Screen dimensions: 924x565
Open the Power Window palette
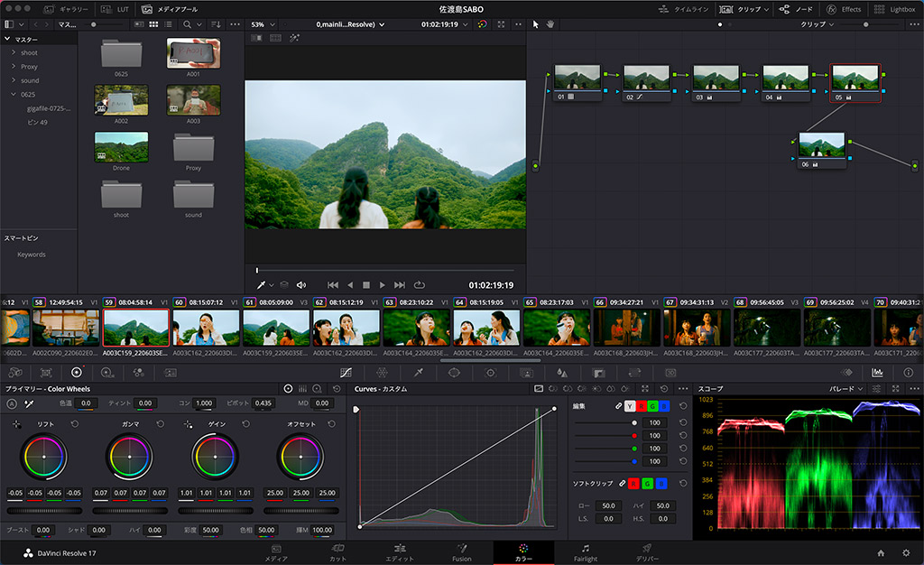coord(455,373)
